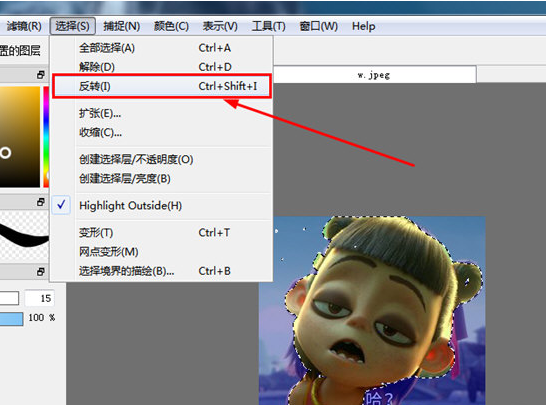Switch to the w.jpeg document tab

tap(374, 75)
